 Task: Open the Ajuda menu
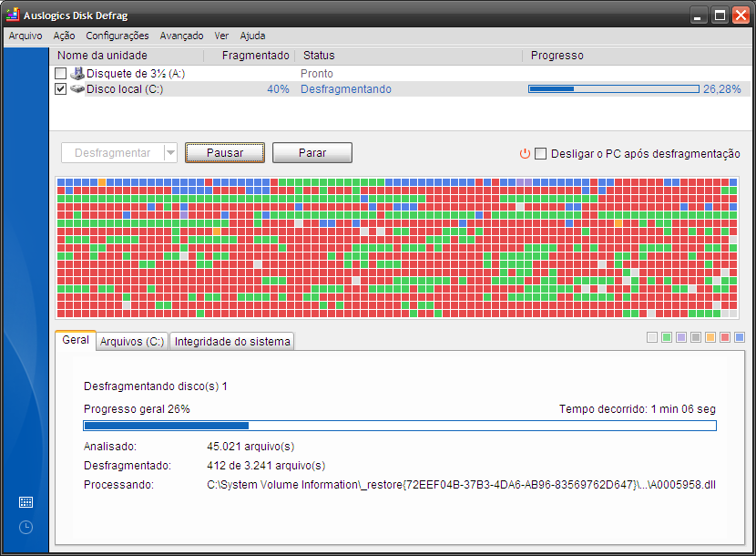click(x=252, y=36)
